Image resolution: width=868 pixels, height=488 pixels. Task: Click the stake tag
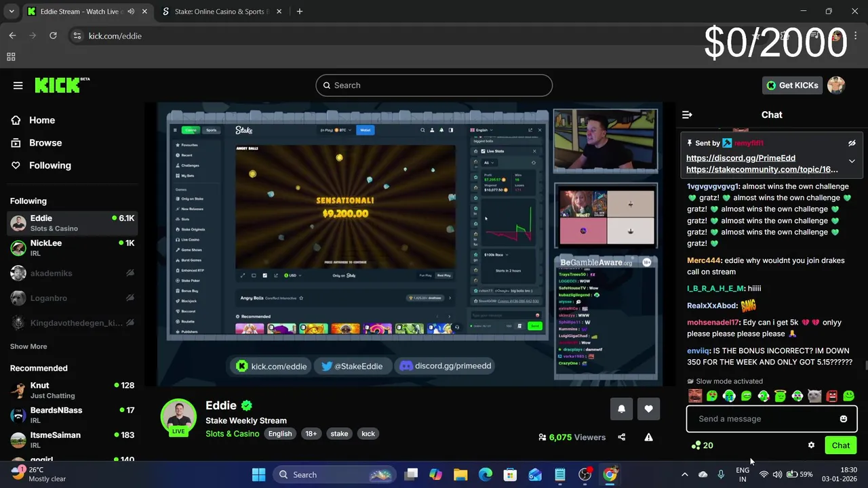(339, 434)
